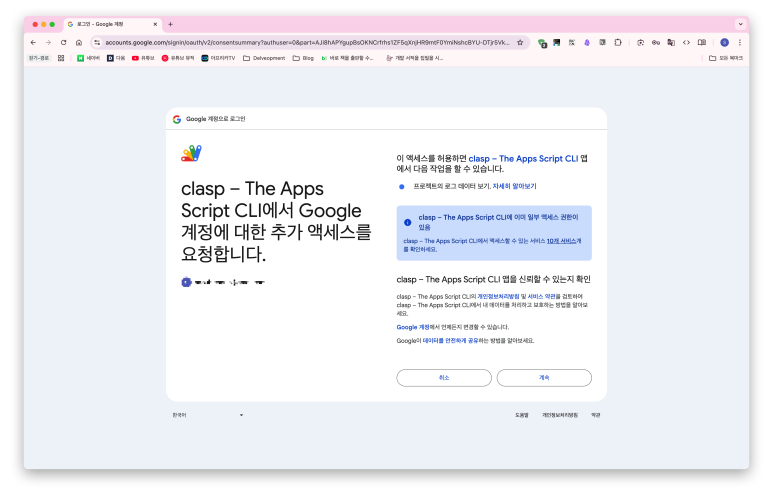Open the 한국어 language dropdown
The image size is (773, 501).
click(208, 414)
